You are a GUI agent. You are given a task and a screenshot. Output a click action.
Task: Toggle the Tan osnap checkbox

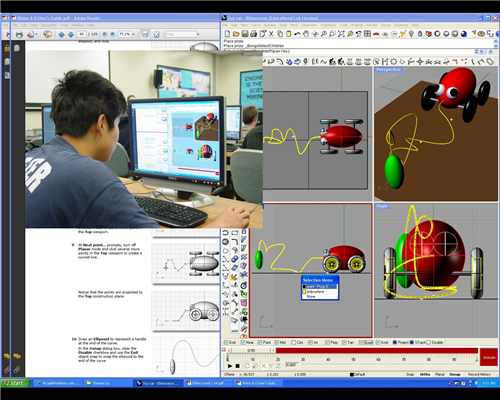pyautogui.click(x=344, y=342)
